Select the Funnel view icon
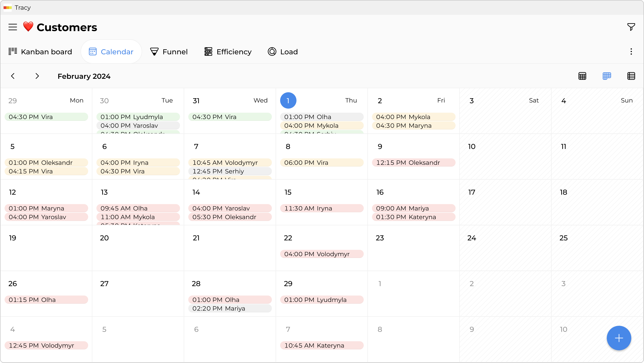The image size is (644, 363). point(154,51)
